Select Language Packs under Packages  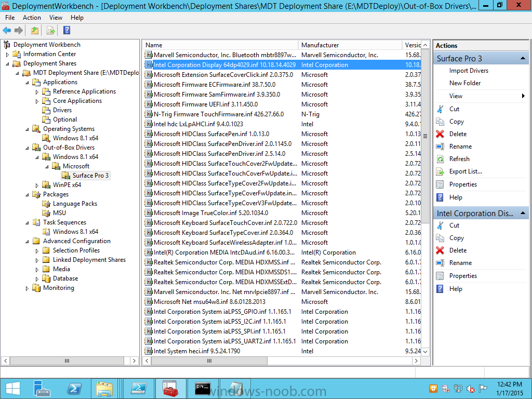tap(75, 204)
